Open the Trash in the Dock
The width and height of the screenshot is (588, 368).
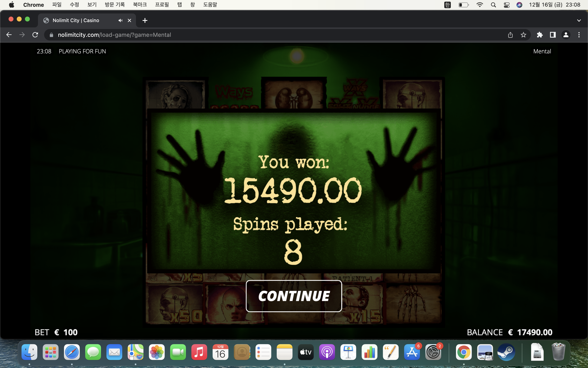click(x=558, y=352)
